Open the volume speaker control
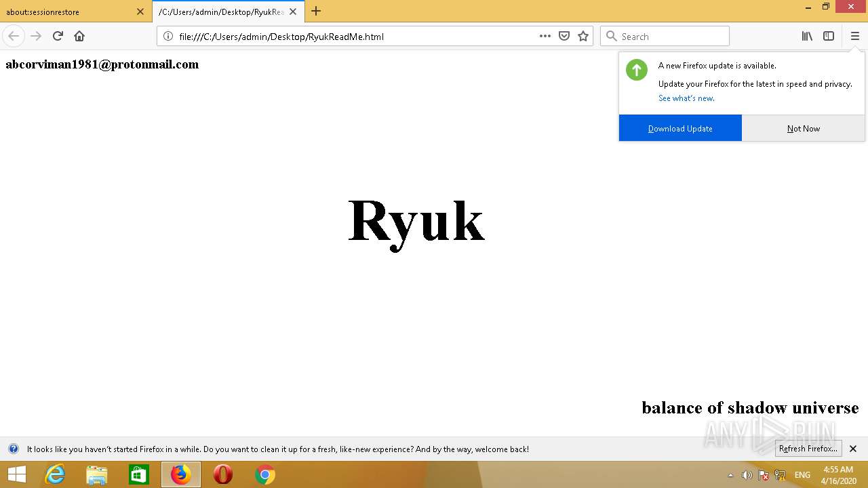The image size is (868, 488). click(747, 475)
